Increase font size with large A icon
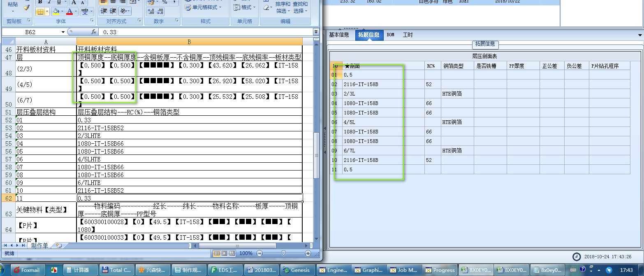Screen dimensions: 644x276 point(74,2)
